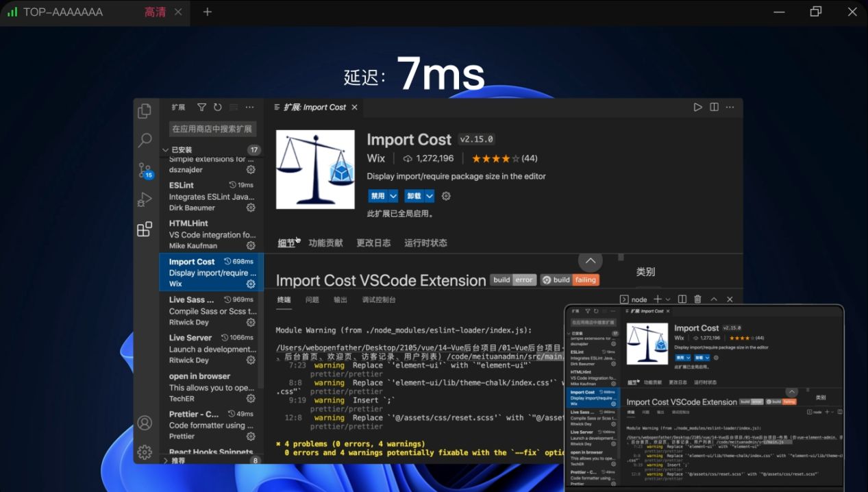Click the gear next to Prettier extension

pos(251,436)
